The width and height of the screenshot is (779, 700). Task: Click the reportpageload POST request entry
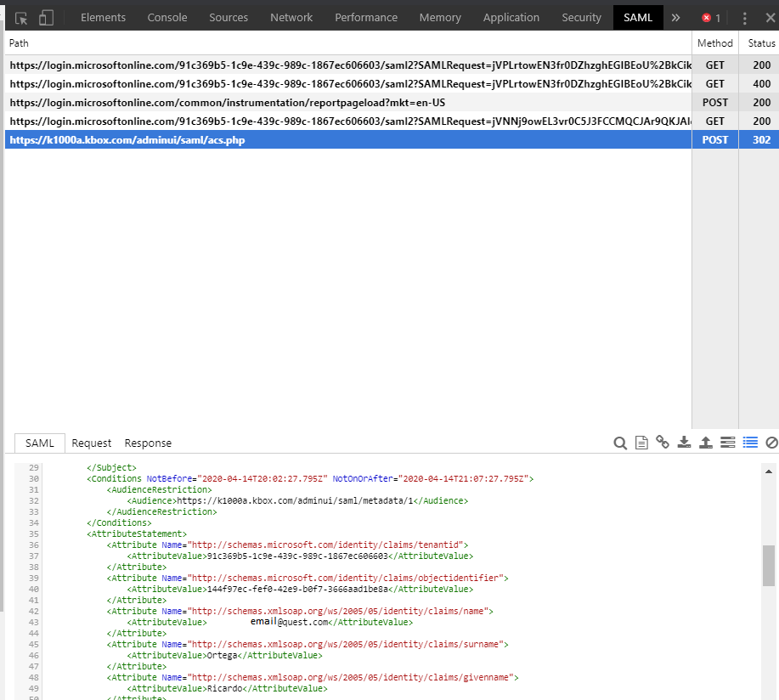click(340, 102)
